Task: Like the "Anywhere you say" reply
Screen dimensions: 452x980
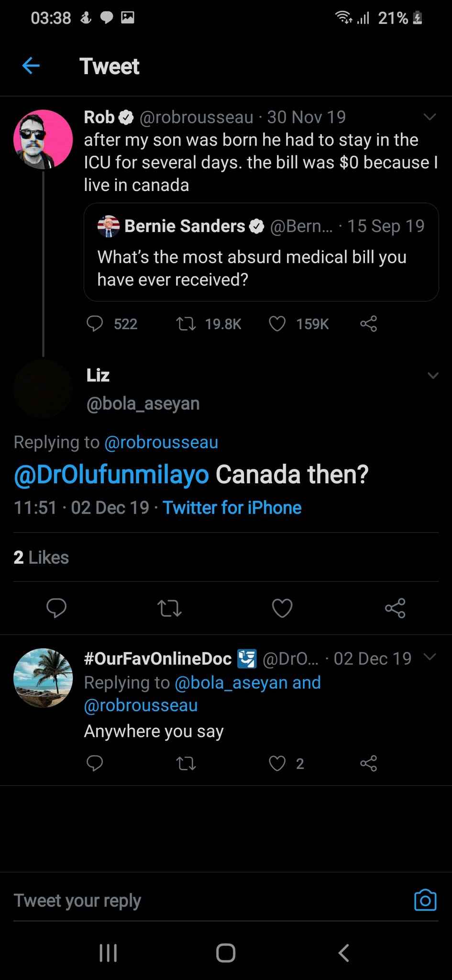Action: 277,763
